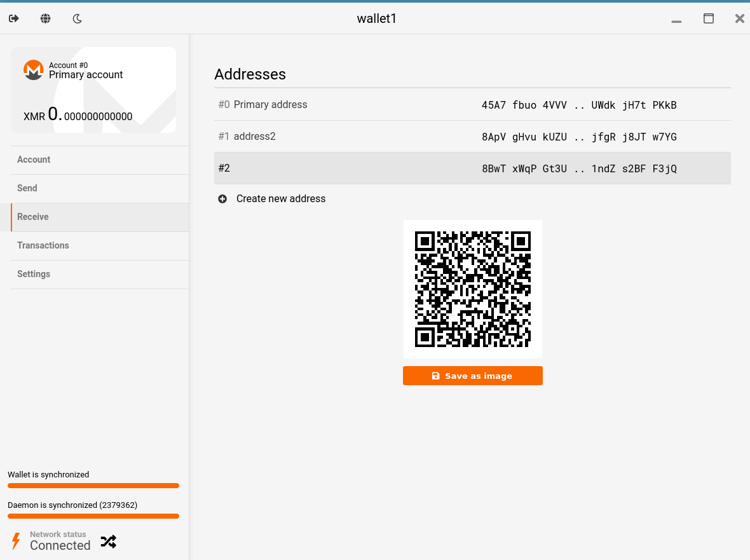Click the Daemon is synchronized progress bar
Image resolution: width=750 pixels, height=560 pixels.
(93, 517)
